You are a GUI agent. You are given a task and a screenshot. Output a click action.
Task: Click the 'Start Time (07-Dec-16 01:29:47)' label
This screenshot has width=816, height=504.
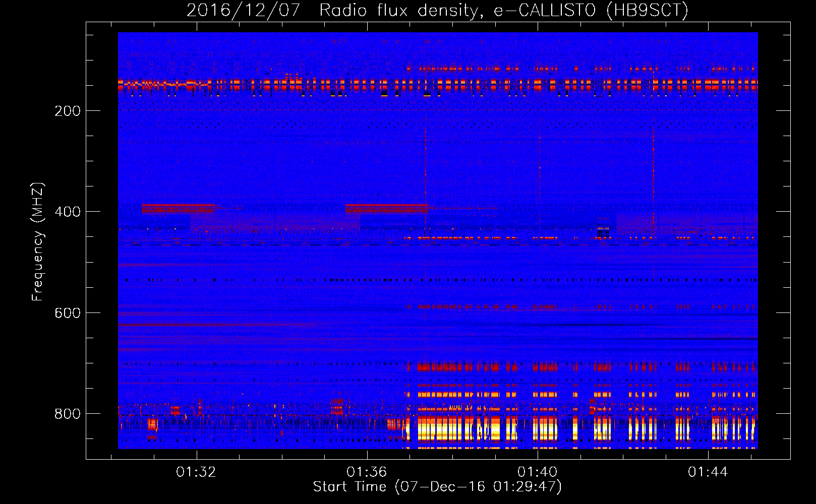437,487
